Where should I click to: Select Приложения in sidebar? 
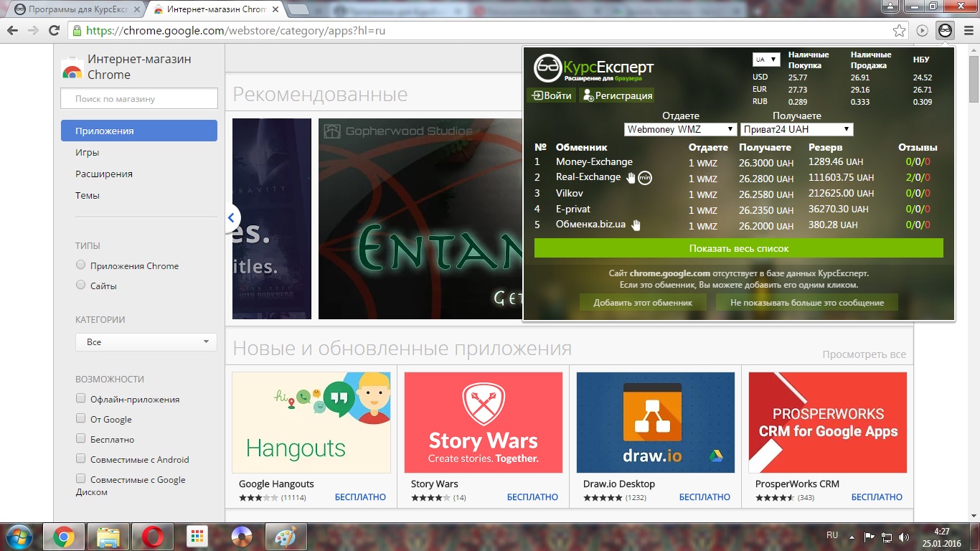[139, 131]
